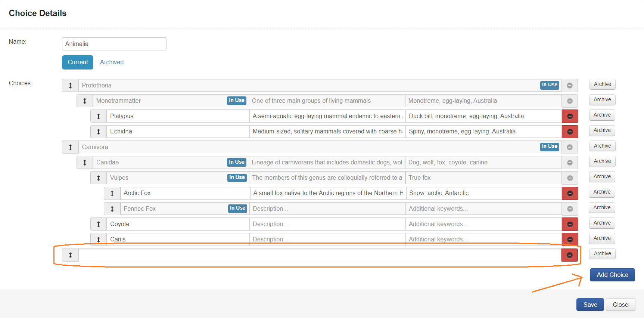Click reorder handle next to Carnivora
Image resolution: width=644 pixels, height=318 pixels.
pos(70,147)
